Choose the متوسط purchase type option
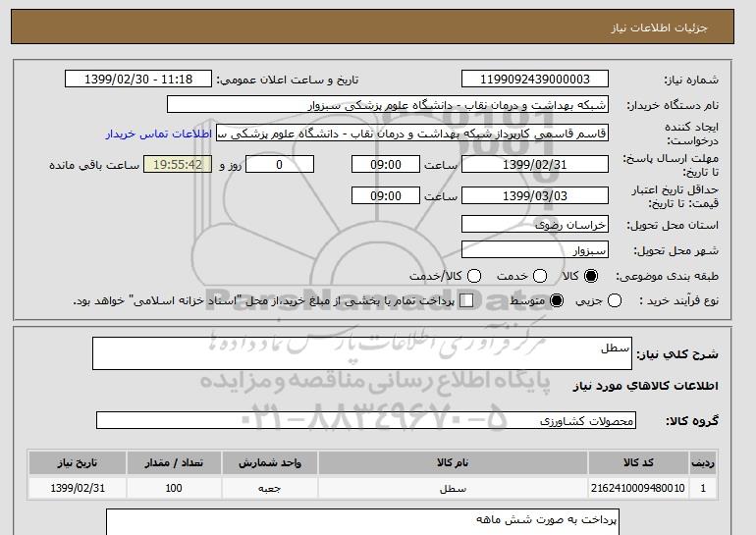This screenshot has width=756, height=535. [557, 300]
